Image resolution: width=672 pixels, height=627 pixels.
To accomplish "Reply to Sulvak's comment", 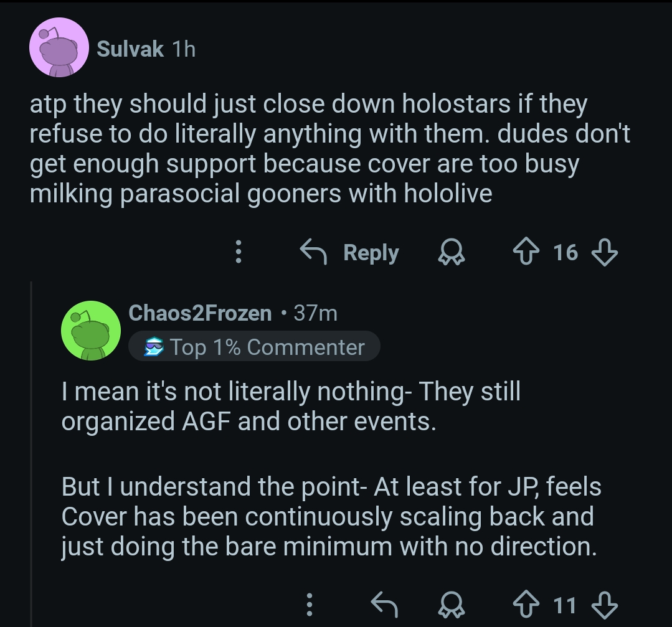I will click(x=371, y=252).
